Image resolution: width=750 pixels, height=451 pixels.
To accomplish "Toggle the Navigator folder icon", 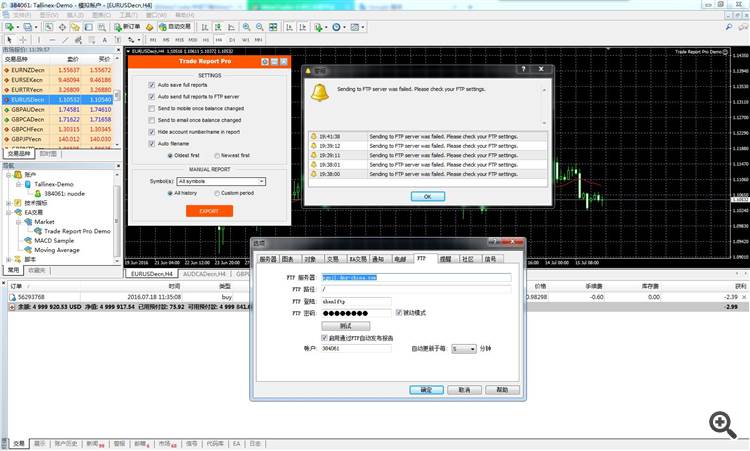I will click(x=75, y=27).
